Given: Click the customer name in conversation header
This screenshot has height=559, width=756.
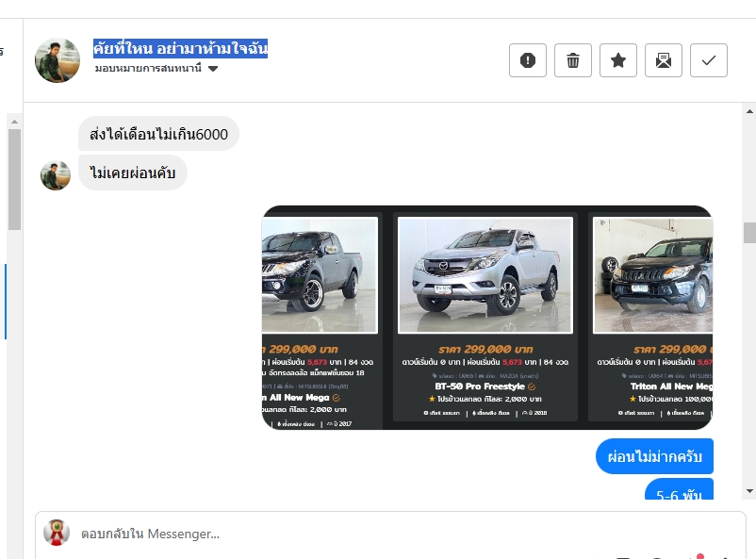Looking at the screenshot, I should (180, 48).
